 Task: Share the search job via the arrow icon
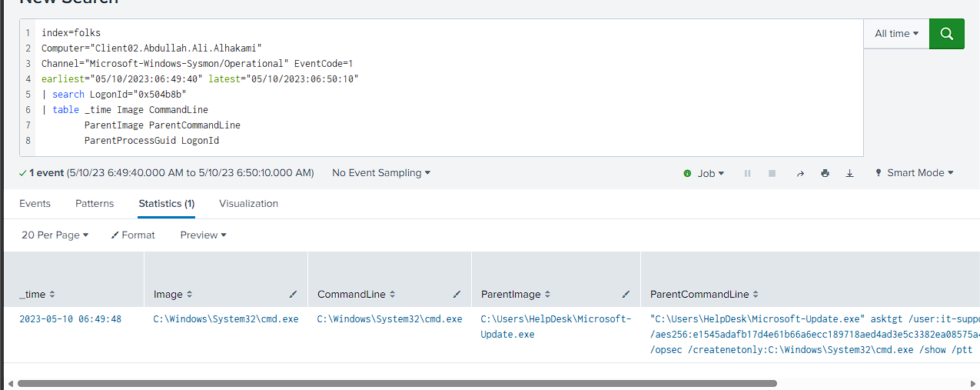[800, 173]
